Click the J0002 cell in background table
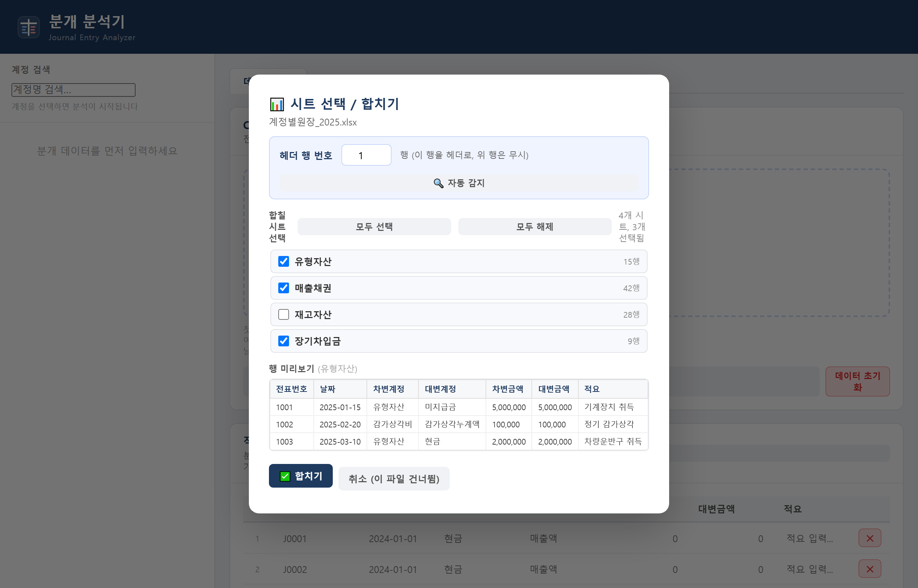 point(295,570)
